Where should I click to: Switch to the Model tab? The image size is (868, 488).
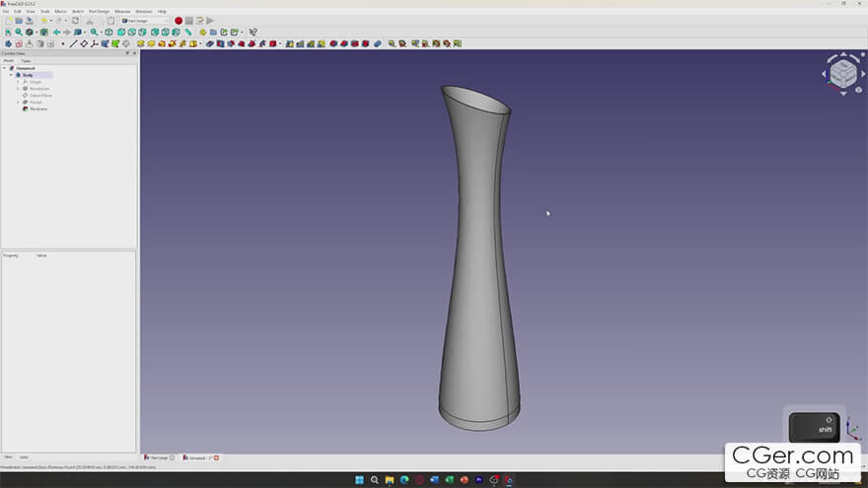click(8, 61)
